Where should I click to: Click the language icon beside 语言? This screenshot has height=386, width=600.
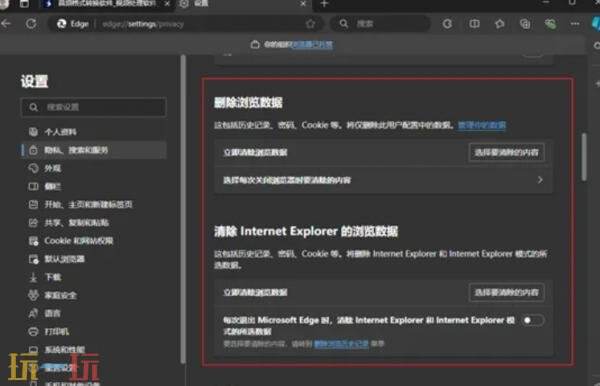coord(33,313)
